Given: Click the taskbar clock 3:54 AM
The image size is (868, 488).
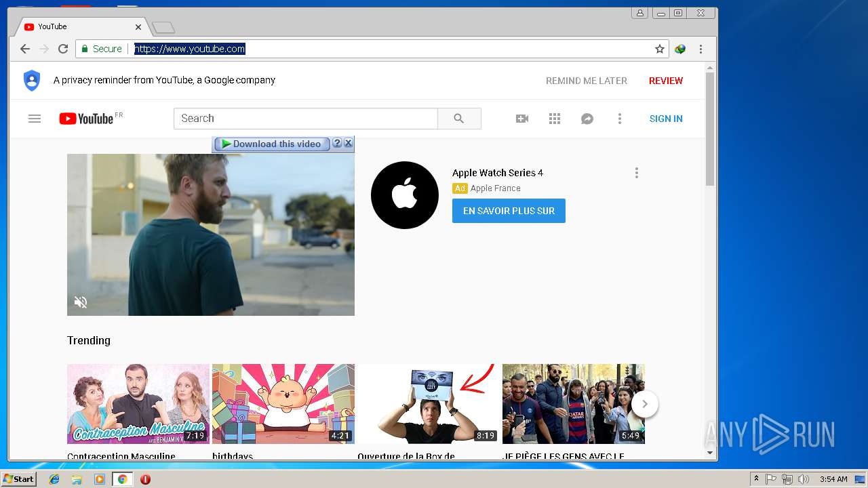Looking at the screenshot, I should point(833,479).
